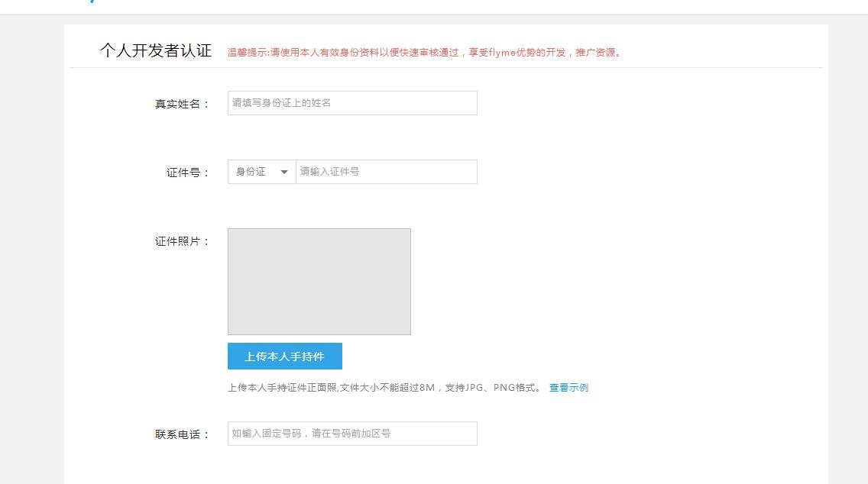Screen dimensions: 868x484
Task: Expand the certificate type selector arrow
Action: [283, 172]
